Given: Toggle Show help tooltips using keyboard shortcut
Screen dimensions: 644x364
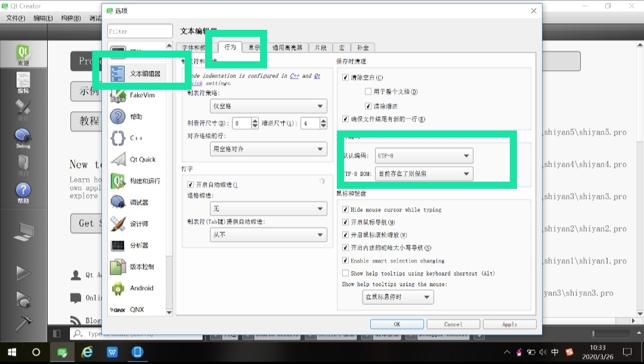Looking at the screenshot, I should click(x=345, y=273).
